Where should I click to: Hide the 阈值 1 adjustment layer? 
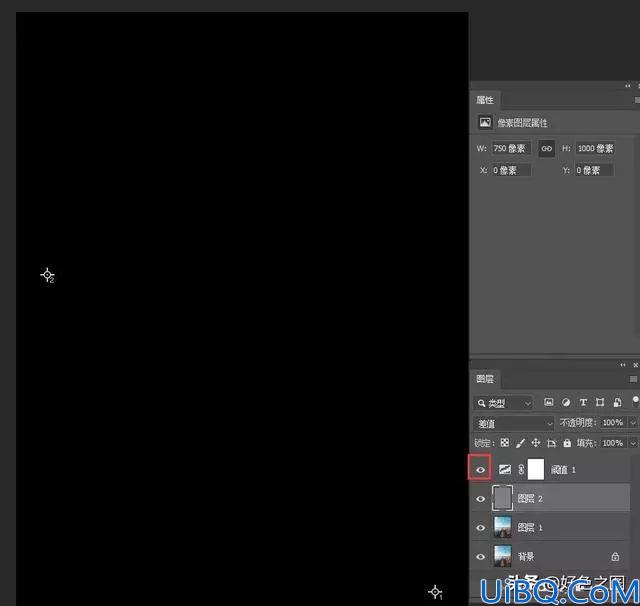pyautogui.click(x=480, y=470)
